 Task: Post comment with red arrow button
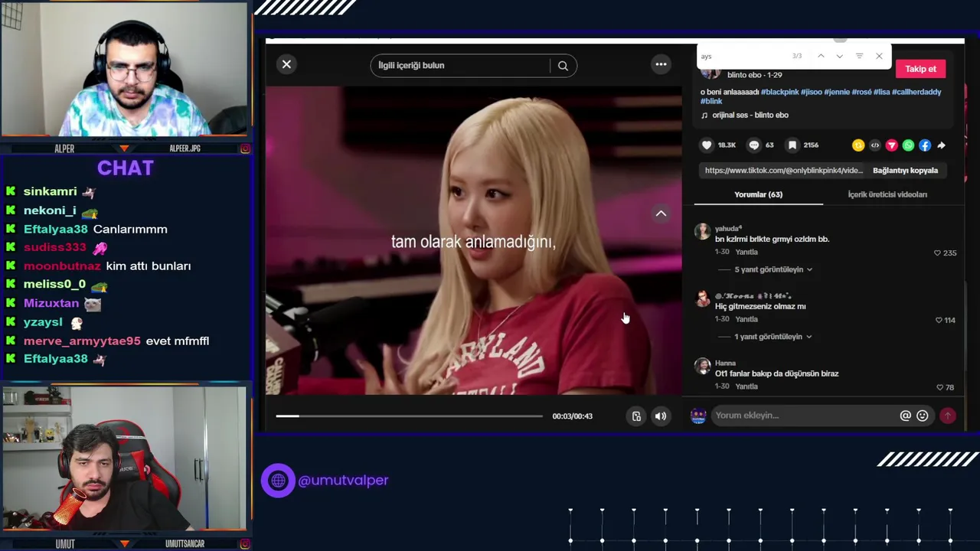click(x=947, y=416)
